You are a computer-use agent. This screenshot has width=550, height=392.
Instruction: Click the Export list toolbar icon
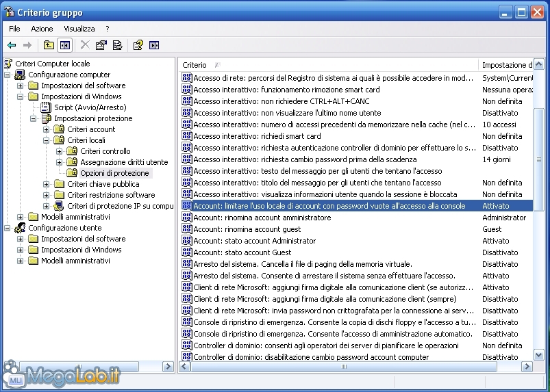(118, 45)
